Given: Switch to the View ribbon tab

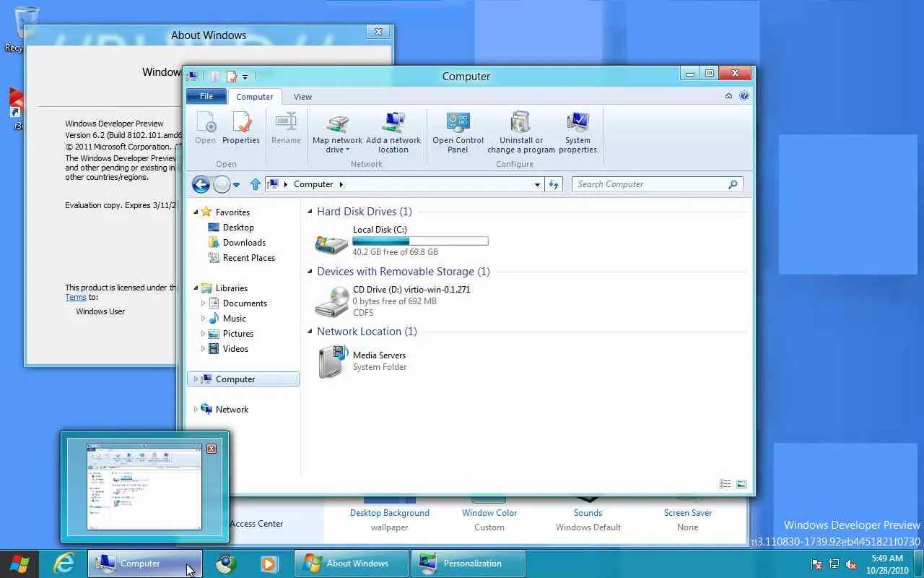Looking at the screenshot, I should 303,97.
